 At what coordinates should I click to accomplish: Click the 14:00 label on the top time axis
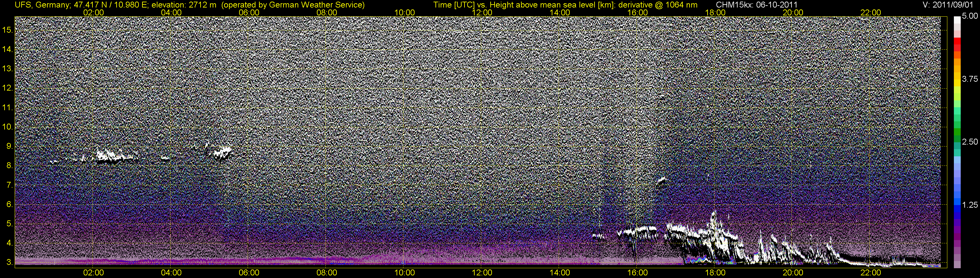pyautogui.click(x=560, y=12)
